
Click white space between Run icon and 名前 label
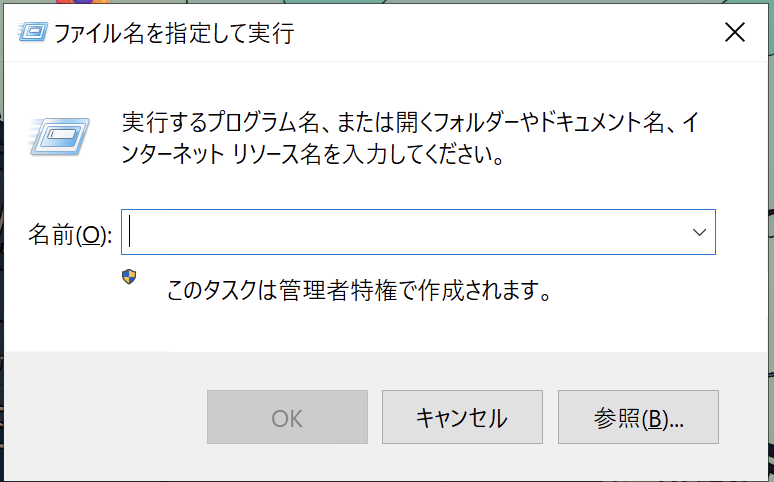tap(59, 188)
